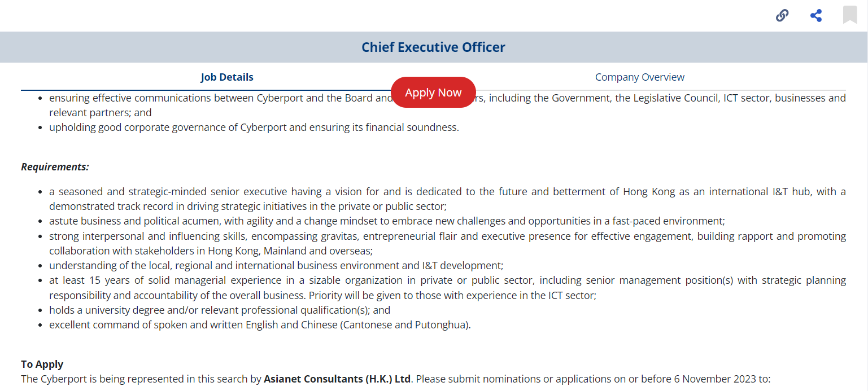Switch to the Job Details tab

pyautogui.click(x=227, y=77)
